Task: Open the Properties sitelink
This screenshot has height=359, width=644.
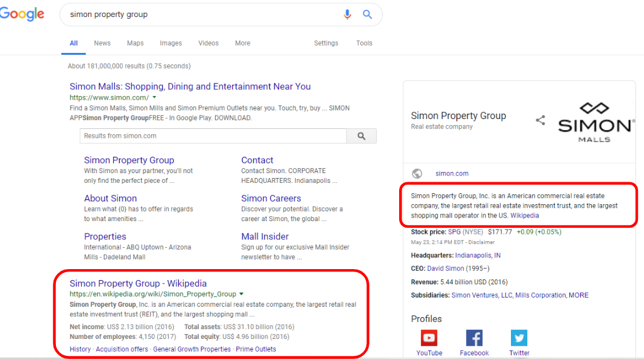Action: coord(105,236)
